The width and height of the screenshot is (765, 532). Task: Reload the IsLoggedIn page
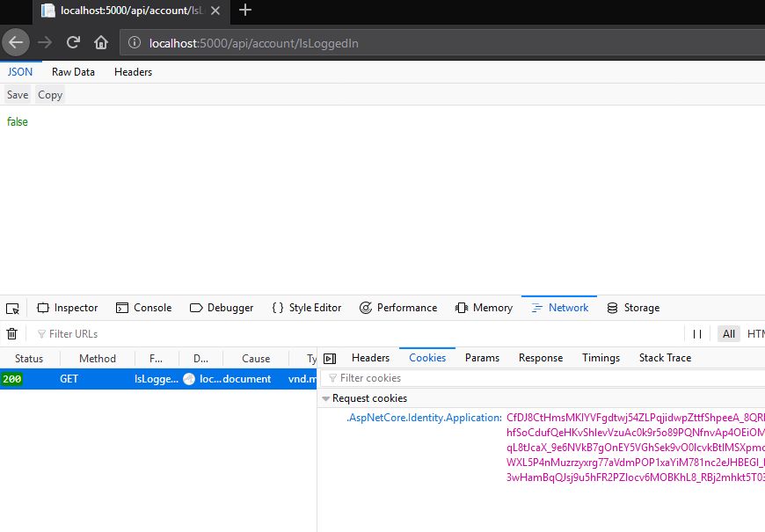(73, 43)
